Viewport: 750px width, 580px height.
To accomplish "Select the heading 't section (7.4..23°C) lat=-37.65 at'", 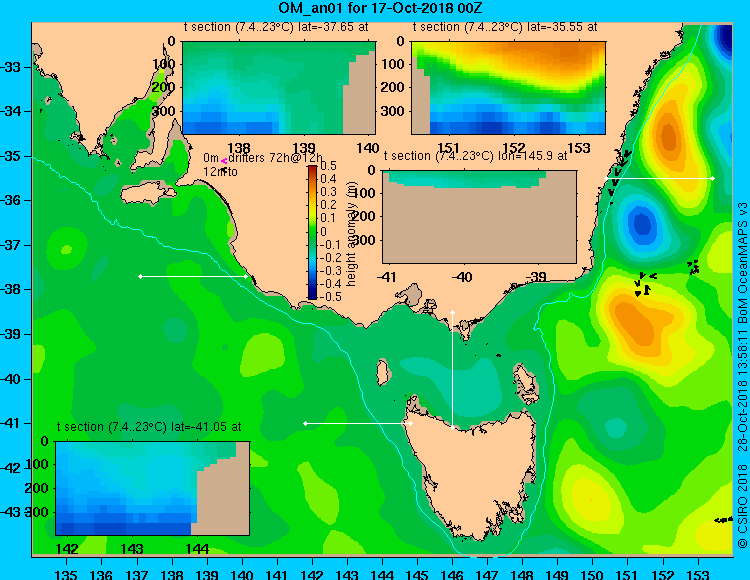I will click(276, 27).
